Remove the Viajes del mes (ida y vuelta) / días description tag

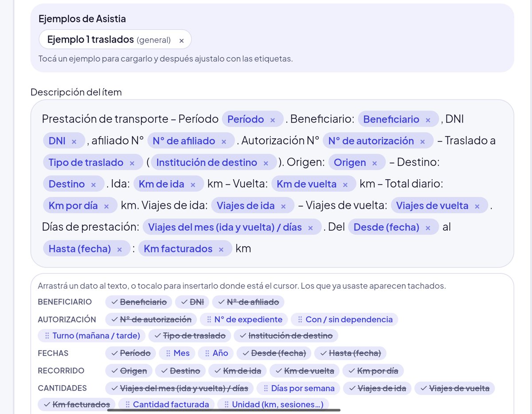(310, 228)
